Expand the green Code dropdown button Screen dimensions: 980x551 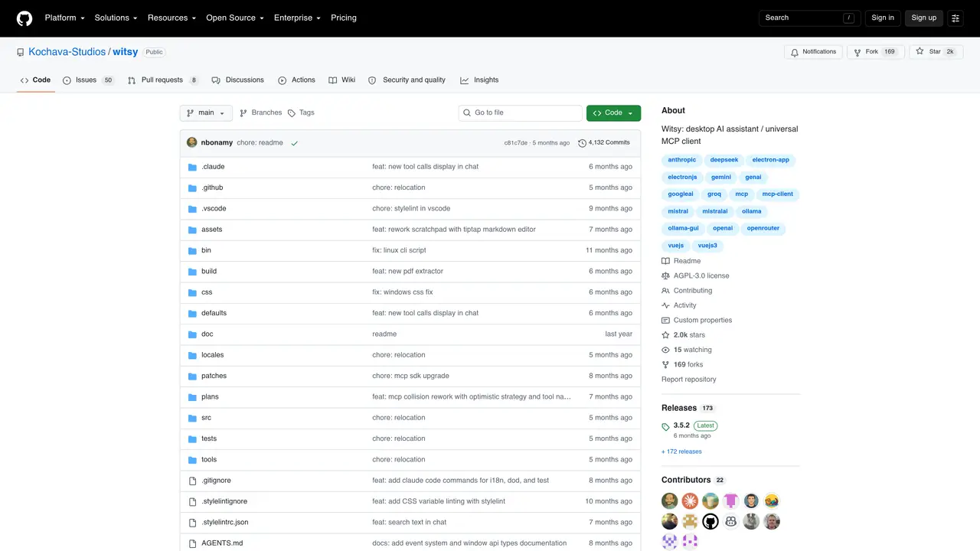click(613, 113)
